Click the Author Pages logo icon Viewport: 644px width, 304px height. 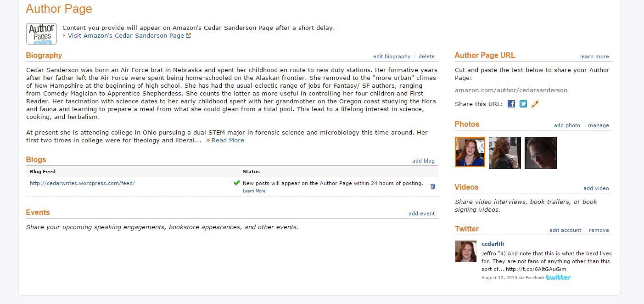[41, 34]
